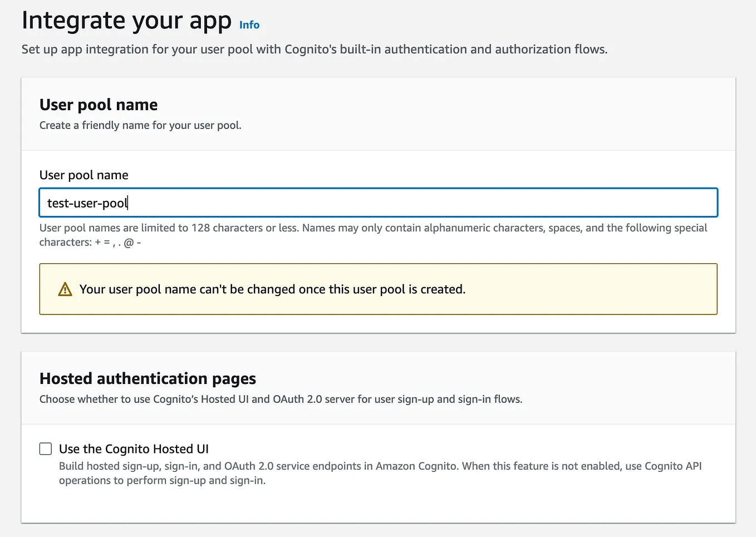Click the 'can't be changed' warning message text
The image size is (756, 537).
tap(272, 289)
